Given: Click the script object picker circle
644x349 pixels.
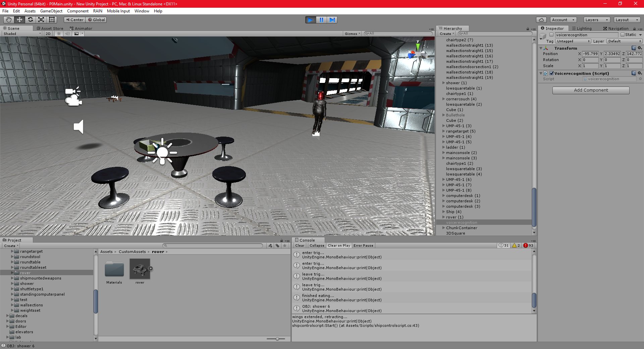Looking at the screenshot, I should coord(640,79).
